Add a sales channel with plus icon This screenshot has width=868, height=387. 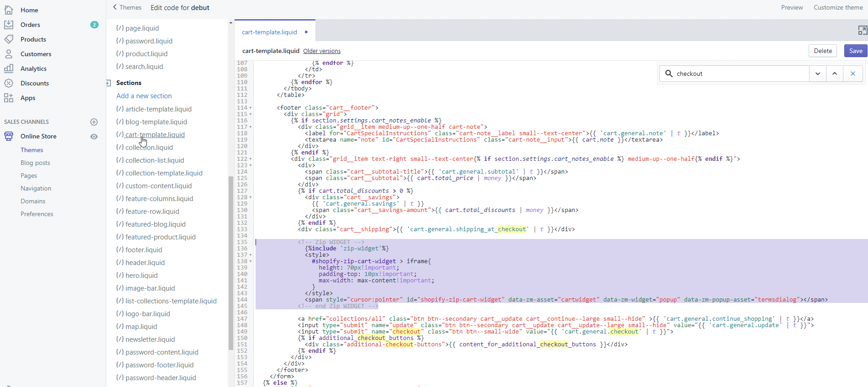tap(94, 122)
